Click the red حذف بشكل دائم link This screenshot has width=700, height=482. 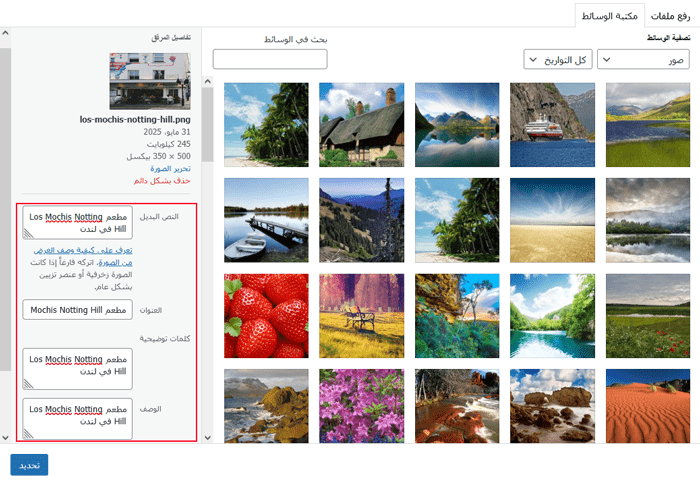click(x=162, y=180)
